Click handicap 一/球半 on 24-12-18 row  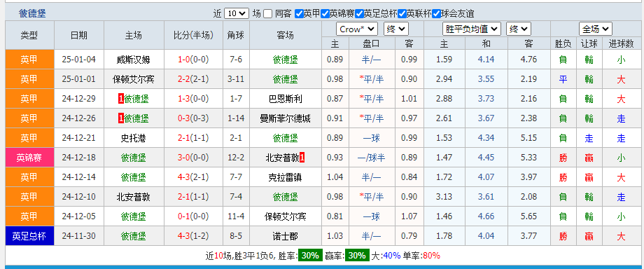pyautogui.click(x=371, y=158)
